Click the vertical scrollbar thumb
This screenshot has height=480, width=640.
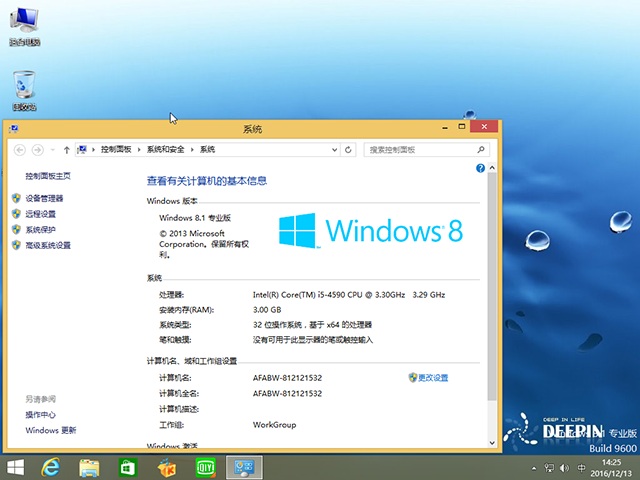pos(492,287)
